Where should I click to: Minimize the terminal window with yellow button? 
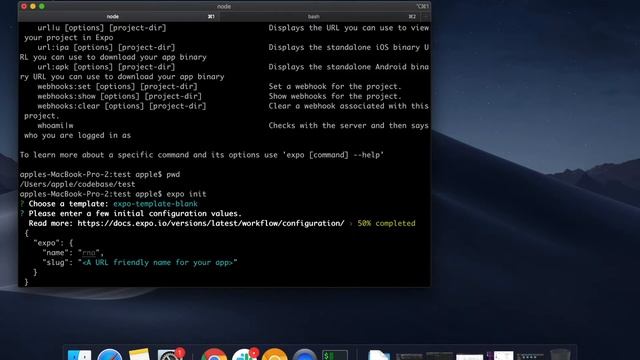(x=33, y=6)
